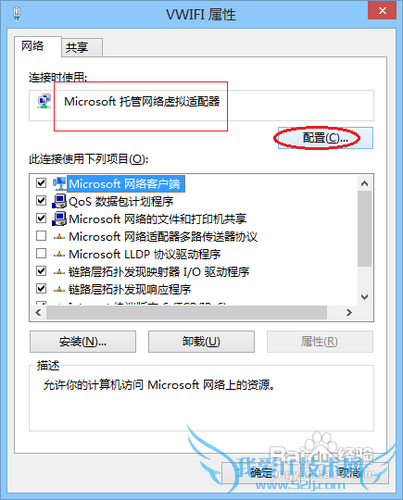403x500 pixels.
Task: Click horizontal scroll right arrow
Action: coord(349,313)
